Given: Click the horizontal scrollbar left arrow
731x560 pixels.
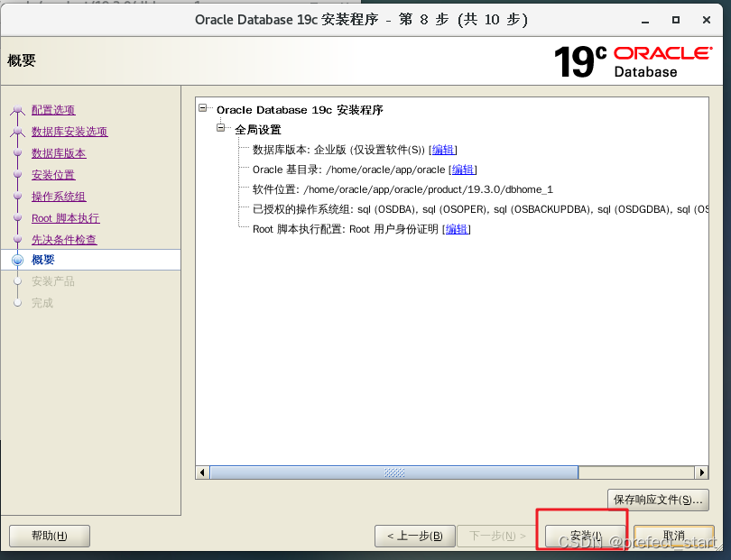Looking at the screenshot, I should pyautogui.click(x=202, y=473).
